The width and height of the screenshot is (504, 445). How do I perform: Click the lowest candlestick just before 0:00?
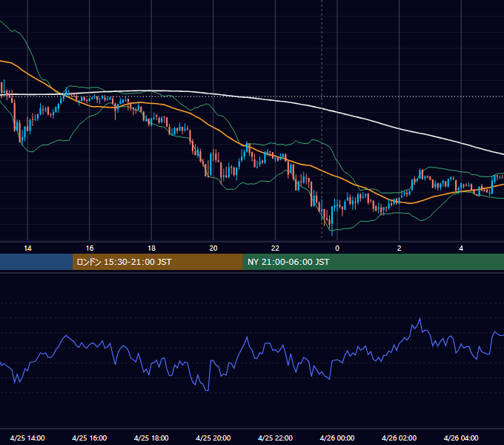[x=332, y=220]
